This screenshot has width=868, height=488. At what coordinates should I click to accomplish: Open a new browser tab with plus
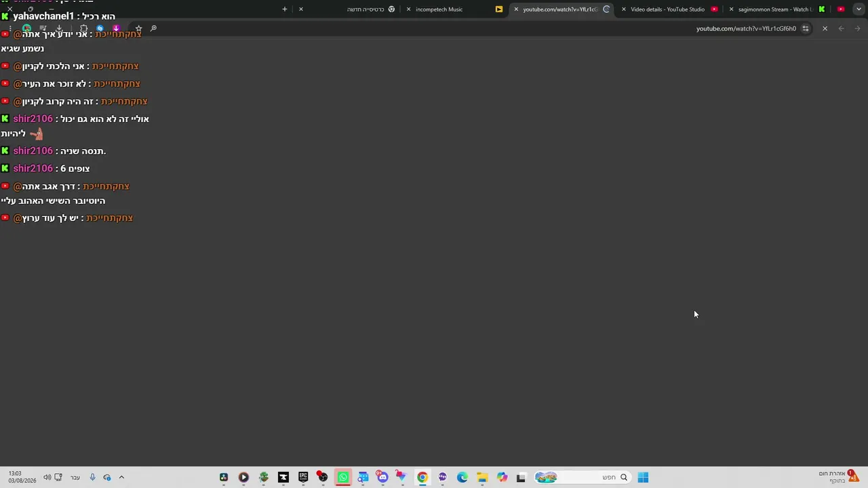pyautogui.click(x=285, y=9)
